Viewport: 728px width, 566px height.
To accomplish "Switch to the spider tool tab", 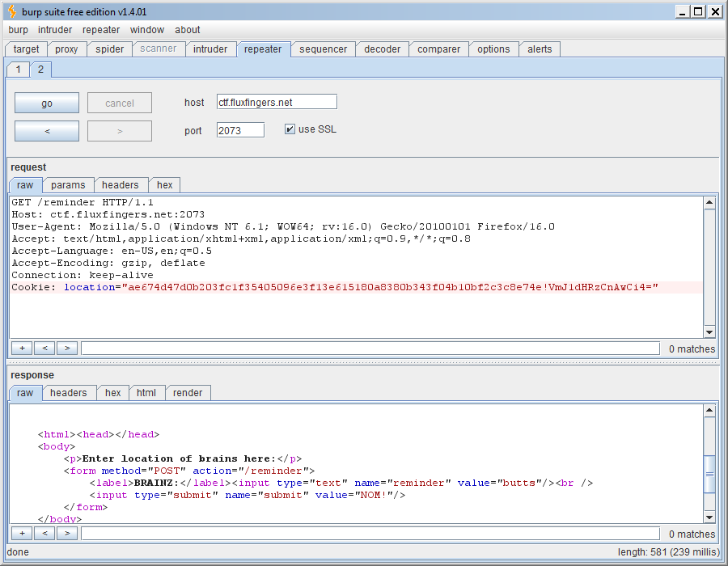I will [109, 49].
